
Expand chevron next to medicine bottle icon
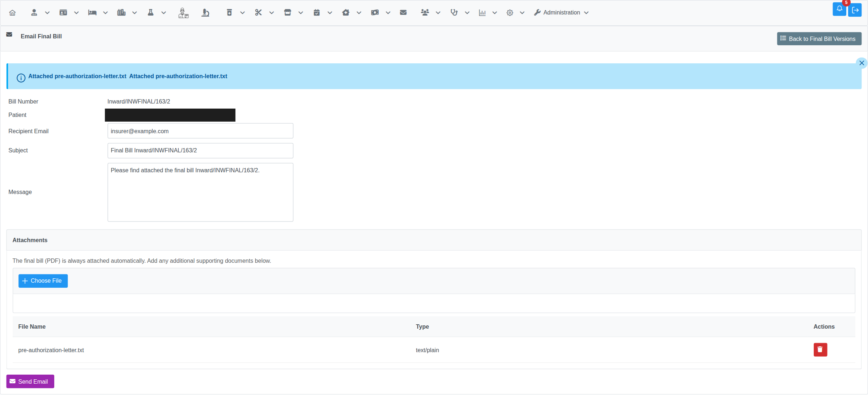[242, 13]
